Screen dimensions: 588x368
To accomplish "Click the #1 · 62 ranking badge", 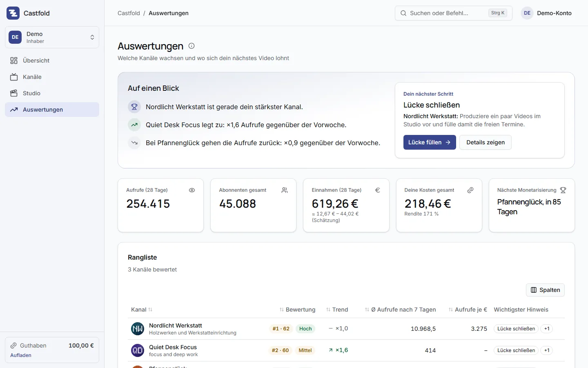I will pos(281,329).
